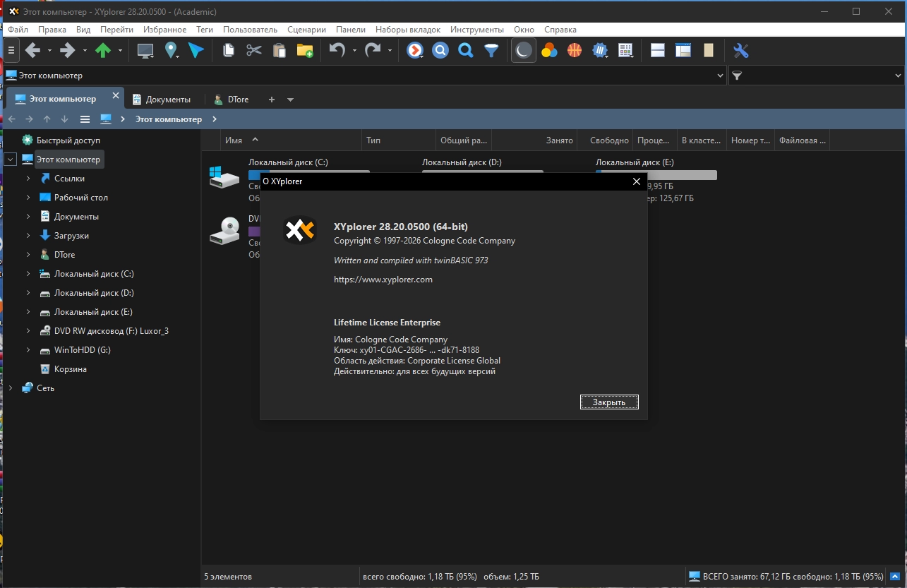Click the plain blue magnifier icon

[x=466, y=51]
